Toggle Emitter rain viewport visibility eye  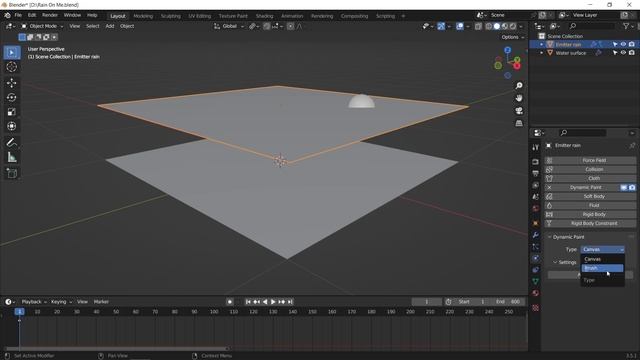coord(623,44)
